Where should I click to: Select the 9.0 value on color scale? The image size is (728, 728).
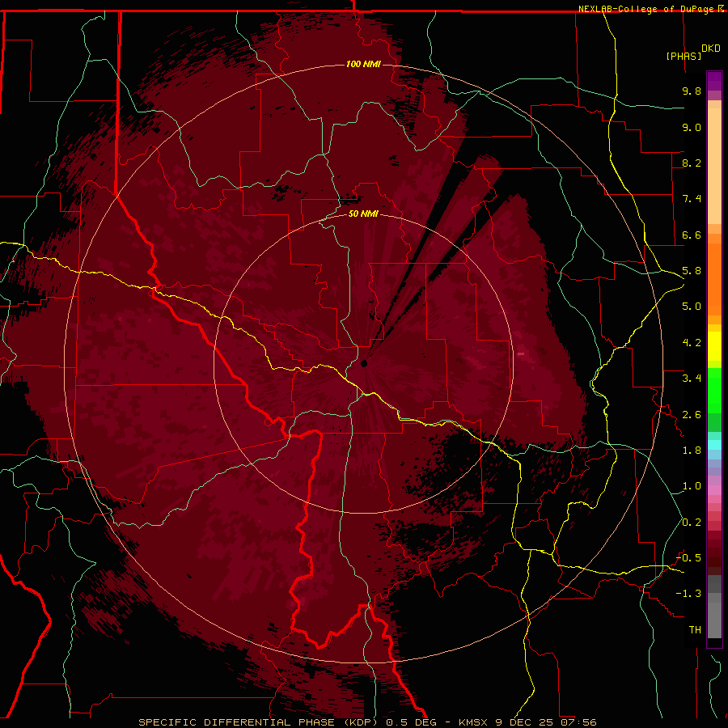click(692, 127)
